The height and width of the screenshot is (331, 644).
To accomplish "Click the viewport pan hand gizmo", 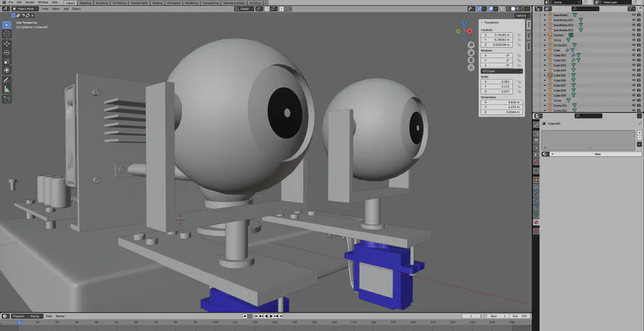I will click(x=471, y=52).
